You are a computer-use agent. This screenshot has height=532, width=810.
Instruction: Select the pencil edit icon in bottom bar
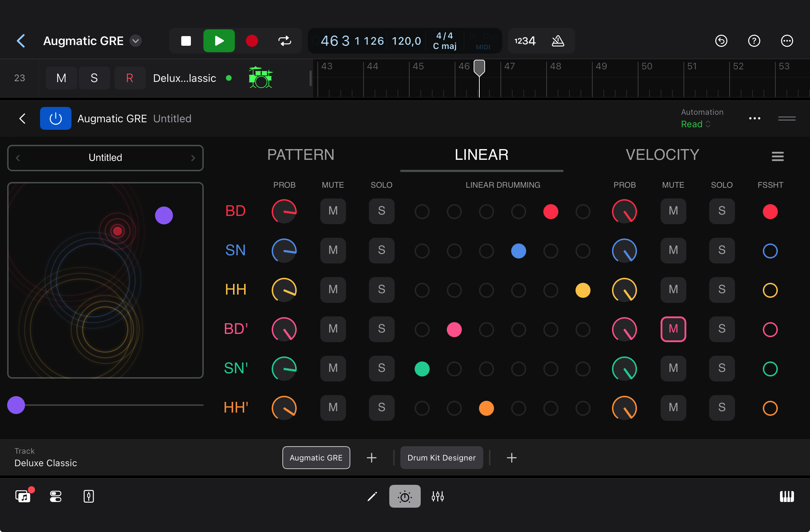pos(372,496)
